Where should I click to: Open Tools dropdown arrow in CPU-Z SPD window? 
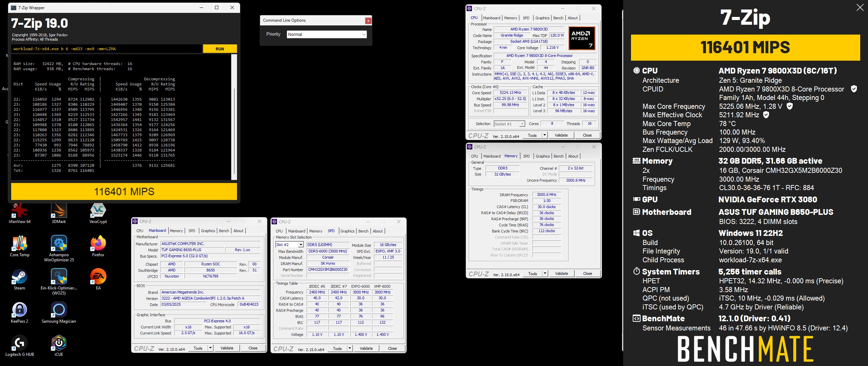tap(350, 348)
